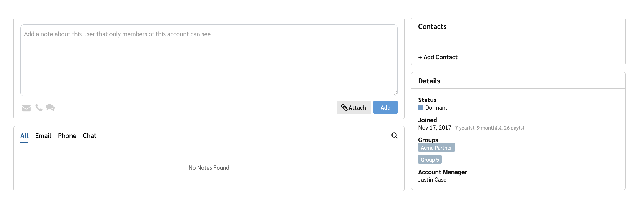Click the Attach button
The width and height of the screenshot is (644, 203).
point(354,108)
